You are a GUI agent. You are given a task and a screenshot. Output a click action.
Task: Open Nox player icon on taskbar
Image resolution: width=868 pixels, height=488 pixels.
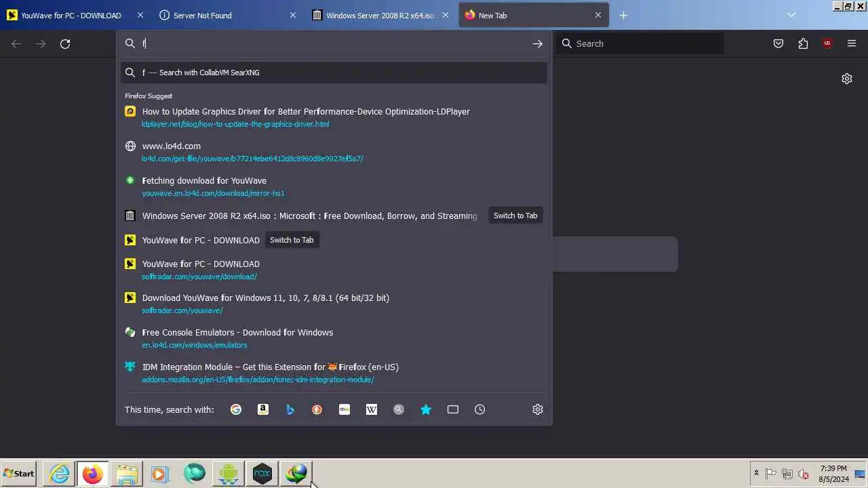[x=262, y=474]
